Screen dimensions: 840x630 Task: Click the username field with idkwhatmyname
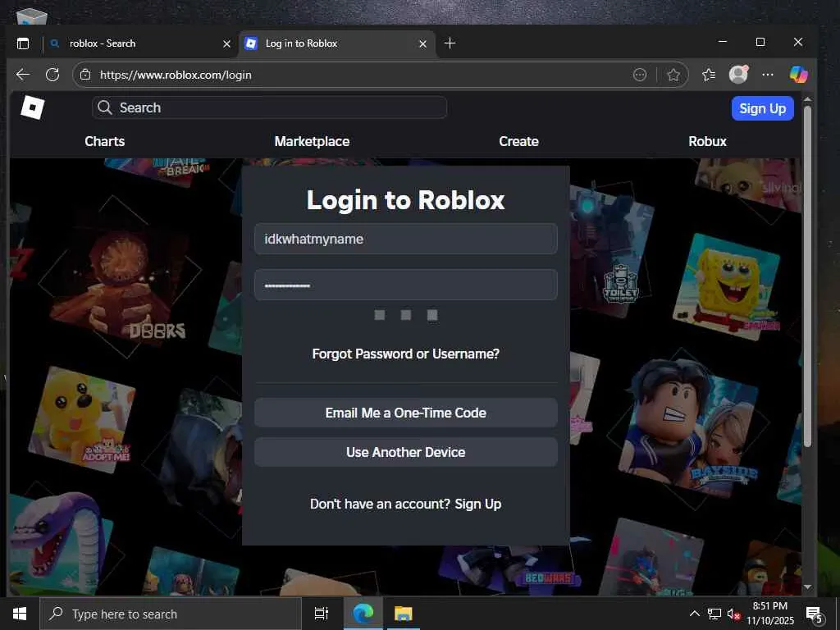coord(405,239)
